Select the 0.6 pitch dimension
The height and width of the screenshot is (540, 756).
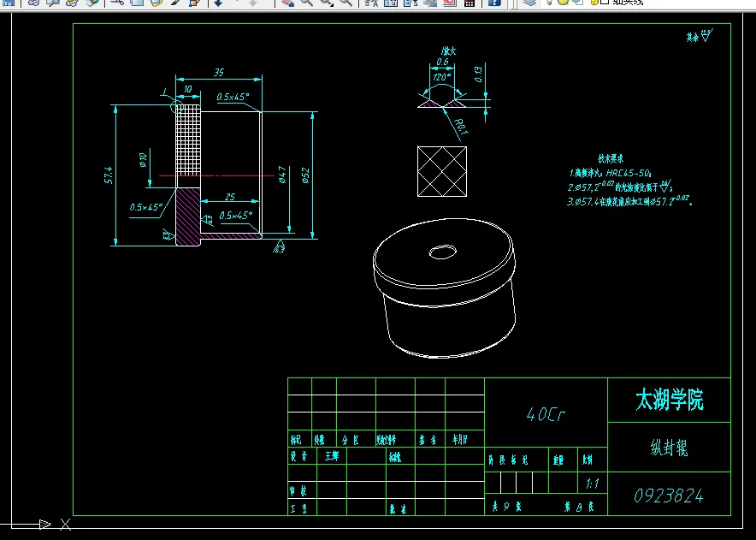[x=442, y=62]
